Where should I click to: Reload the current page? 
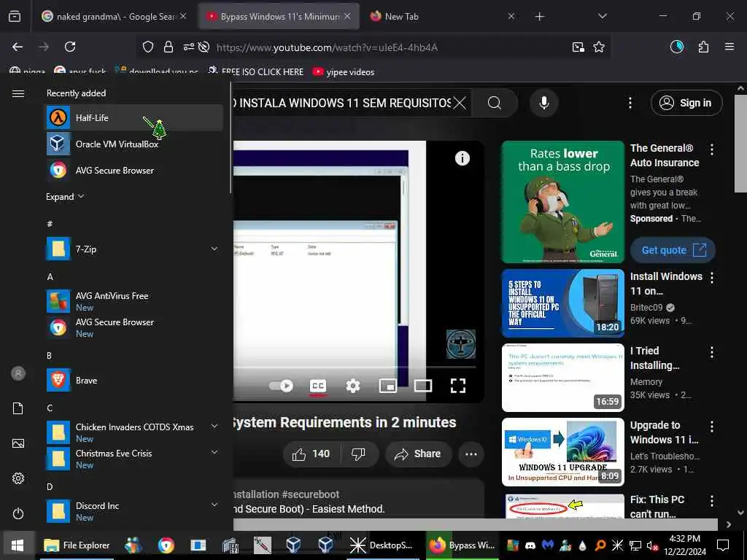tap(70, 47)
